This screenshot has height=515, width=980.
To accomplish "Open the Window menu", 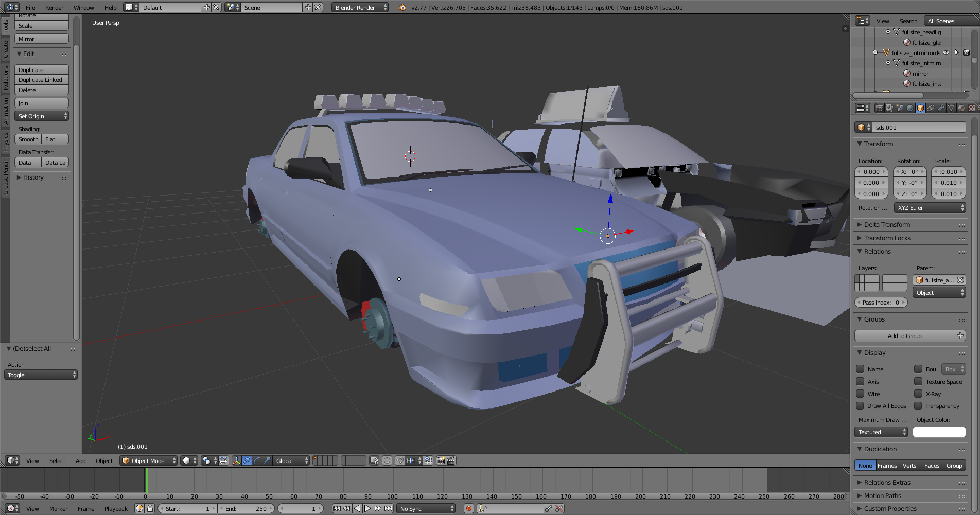I will (x=83, y=7).
